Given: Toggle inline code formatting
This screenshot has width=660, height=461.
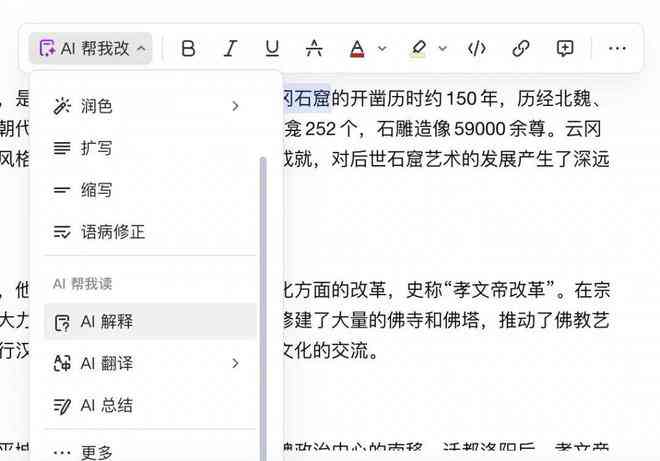Looking at the screenshot, I should click(477, 49).
